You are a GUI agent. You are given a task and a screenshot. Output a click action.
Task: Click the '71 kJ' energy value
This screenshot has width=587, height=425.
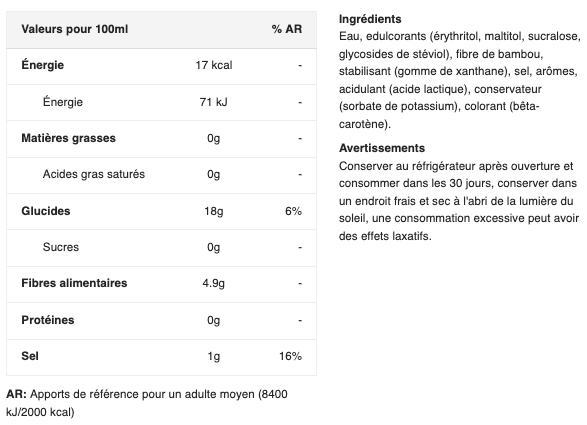(213, 102)
